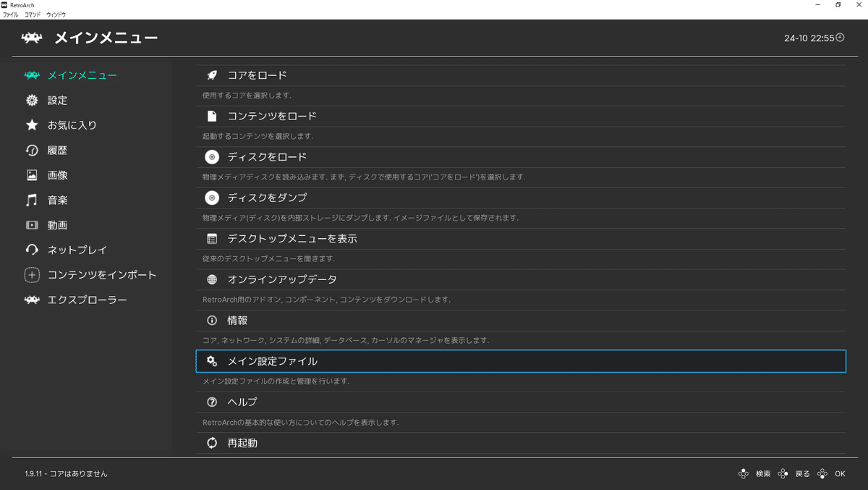Viewport: 868px width, 490px height.
Task: Click the disc icon beside ディスクをダンプ
Action: pos(212,198)
